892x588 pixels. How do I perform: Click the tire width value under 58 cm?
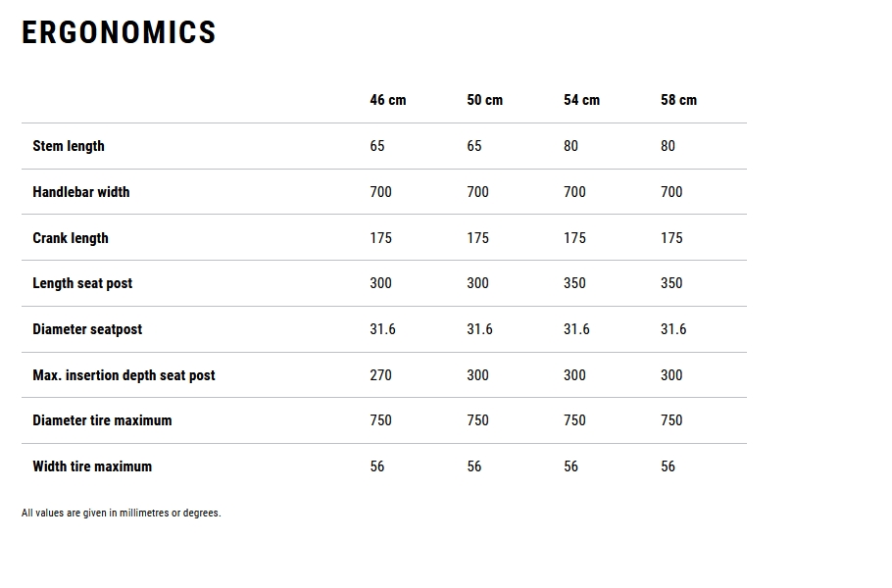pyautogui.click(x=668, y=466)
